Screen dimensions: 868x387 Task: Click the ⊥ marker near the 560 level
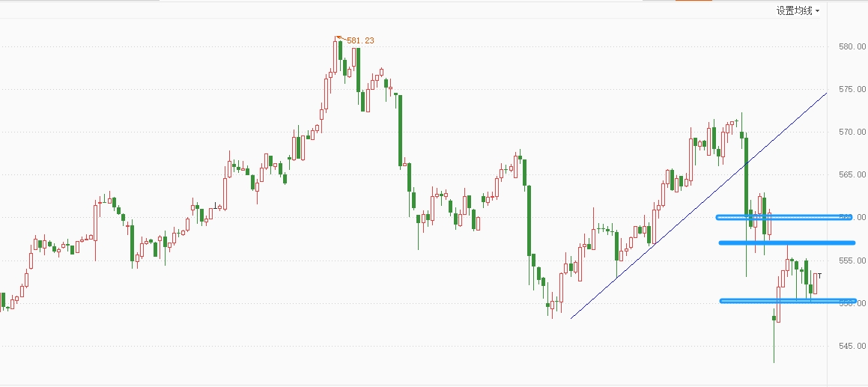click(x=216, y=205)
